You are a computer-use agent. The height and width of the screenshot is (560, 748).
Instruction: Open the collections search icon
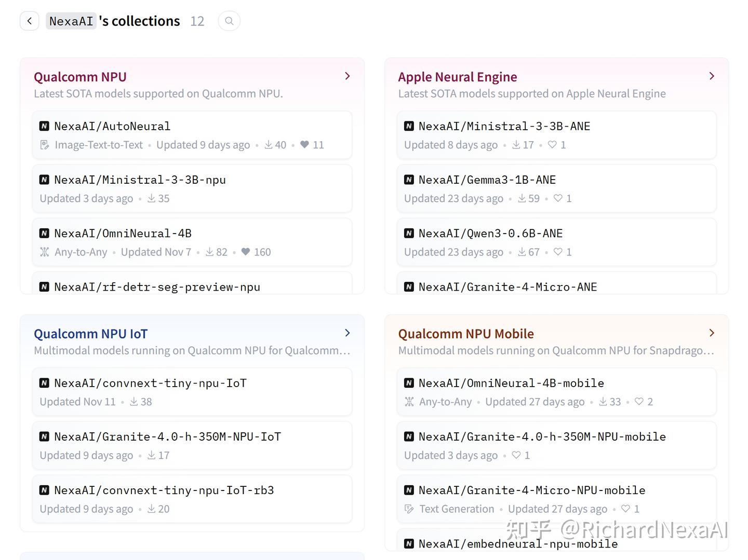(x=229, y=21)
